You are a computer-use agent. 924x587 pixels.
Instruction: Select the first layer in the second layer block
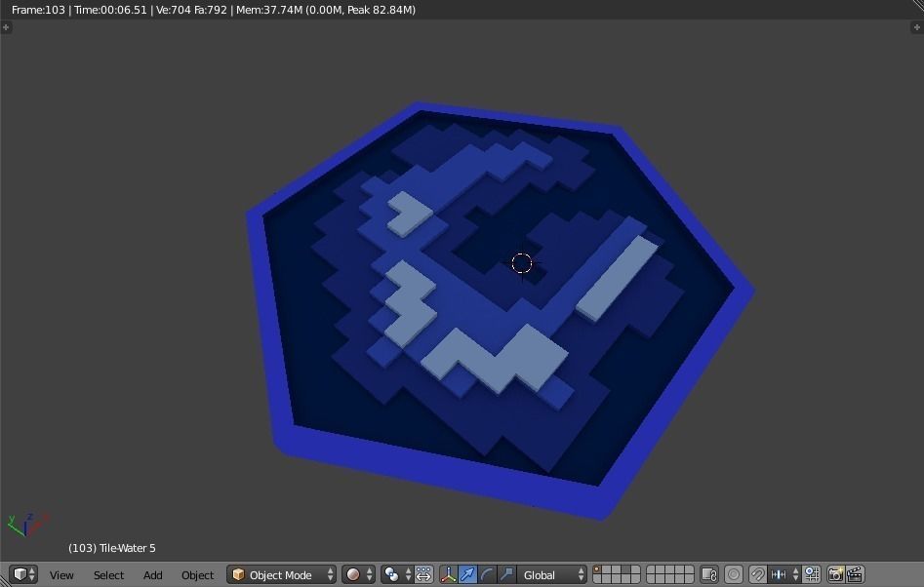coord(651,569)
